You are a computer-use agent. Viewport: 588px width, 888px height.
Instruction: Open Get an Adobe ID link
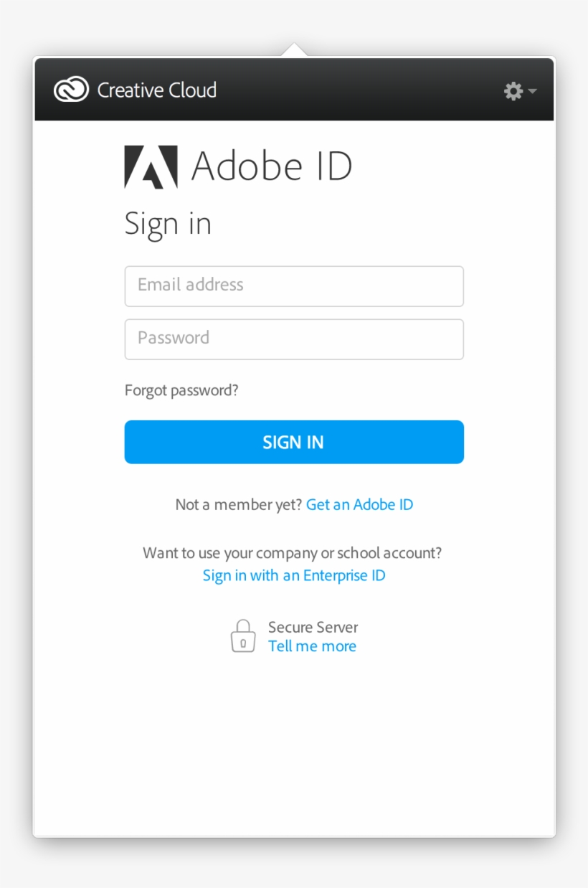pos(359,504)
